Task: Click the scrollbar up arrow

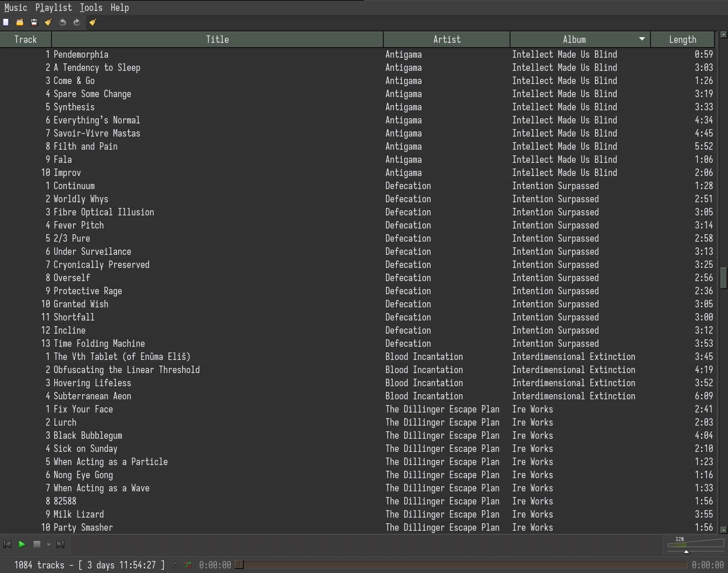Action: tap(723, 35)
